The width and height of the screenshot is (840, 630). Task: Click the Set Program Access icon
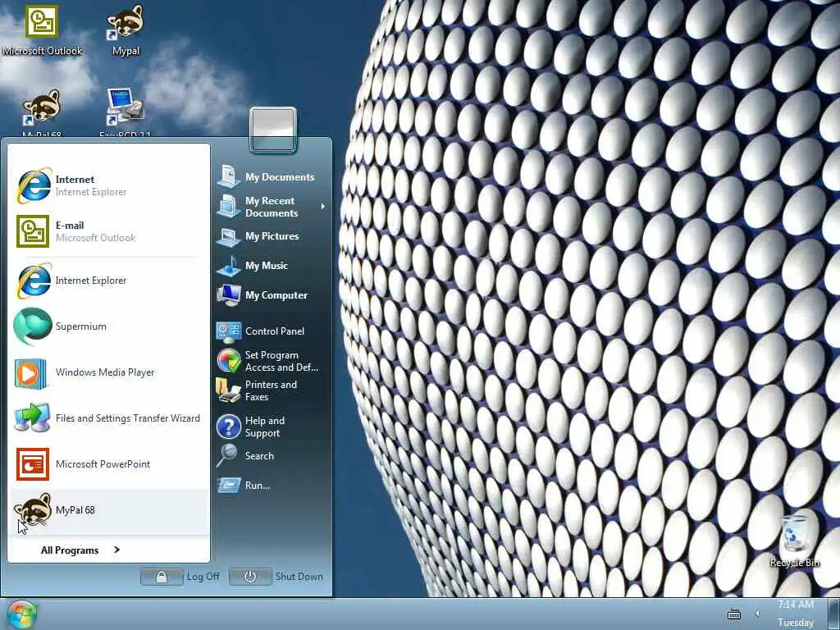[x=229, y=361]
